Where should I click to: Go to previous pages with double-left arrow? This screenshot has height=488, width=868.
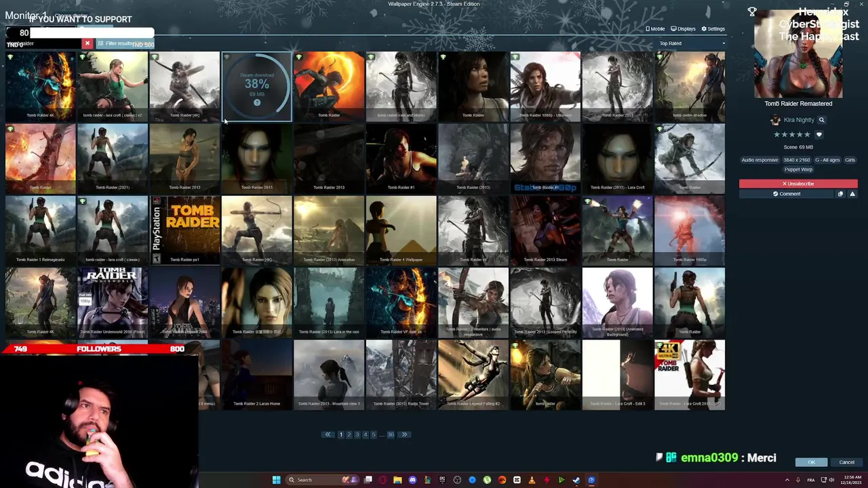coord(328,434)
